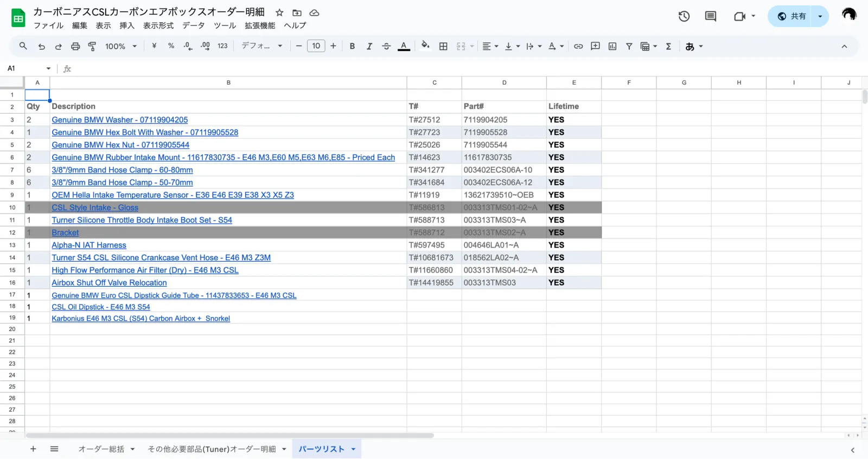Switch to the オーダー総括 sheet tab
The height and width of the screenshot is (459, 868).
pos(101,449)
